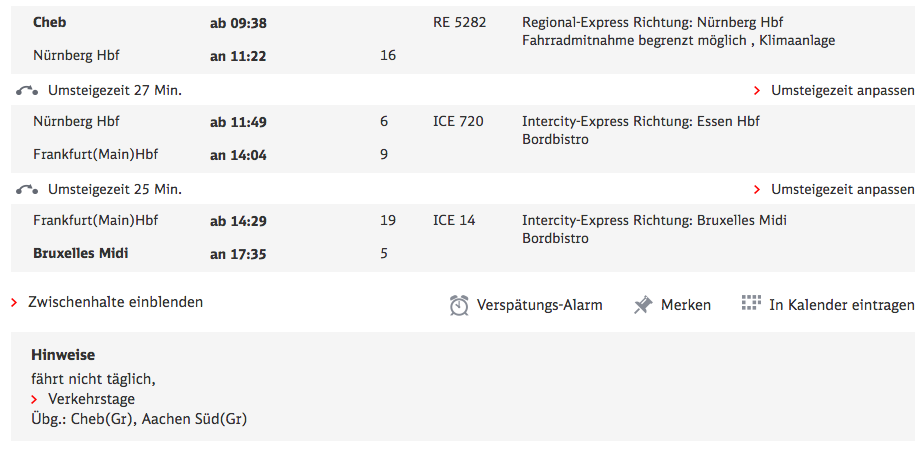Viewport: 924px width, 450px height.
Task: Click the RE 5282 train number
Action: [459, 22]
